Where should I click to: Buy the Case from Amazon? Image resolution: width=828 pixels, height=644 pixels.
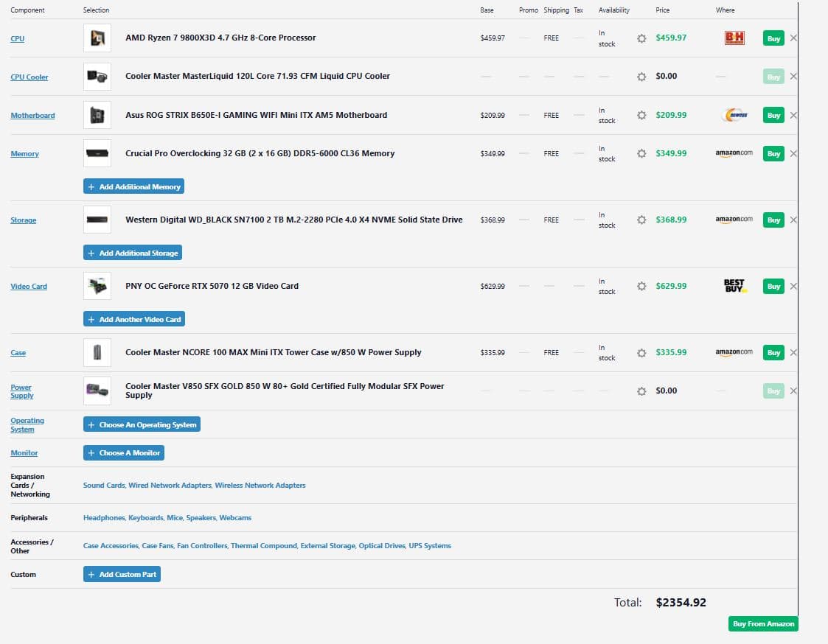click(773, 353)
